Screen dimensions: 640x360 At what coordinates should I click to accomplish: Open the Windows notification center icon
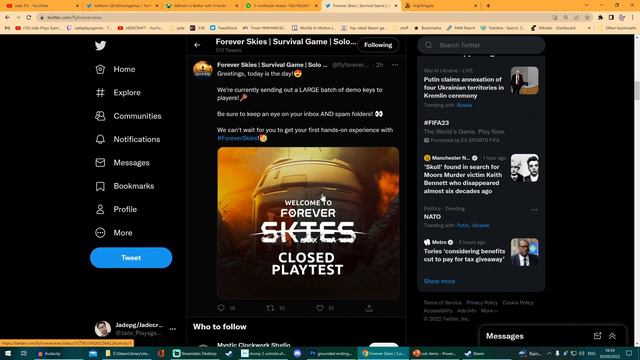coord(629,353)
